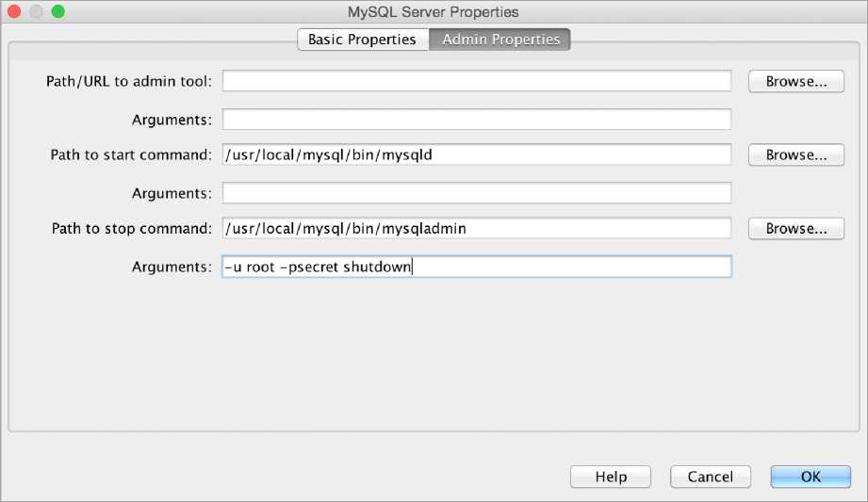868x502 pixels.
Task: Browse for the admin tool path
Action: click(x=796, y=81)
